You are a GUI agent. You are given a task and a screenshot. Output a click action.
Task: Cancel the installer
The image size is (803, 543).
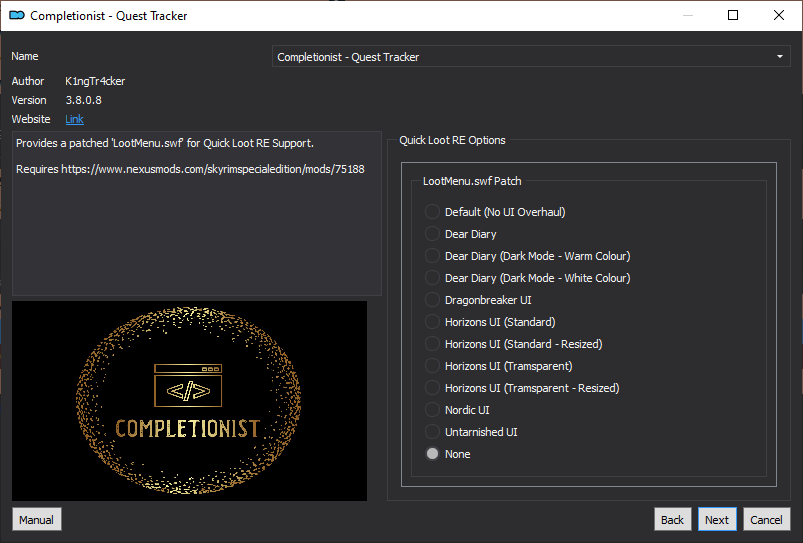(766, 519)
